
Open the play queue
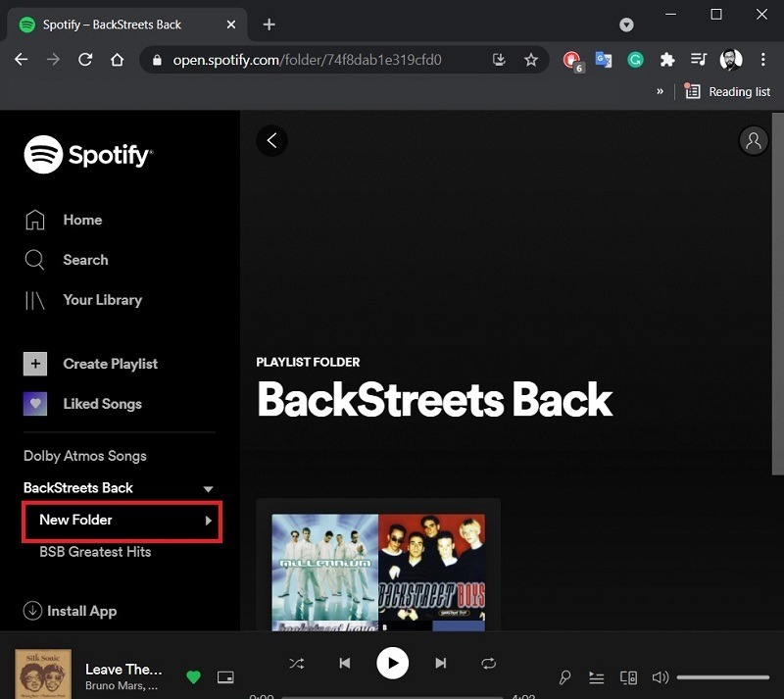(596, 677)
